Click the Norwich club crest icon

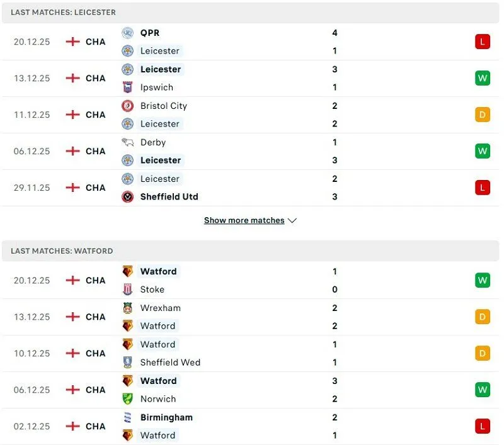128,398
